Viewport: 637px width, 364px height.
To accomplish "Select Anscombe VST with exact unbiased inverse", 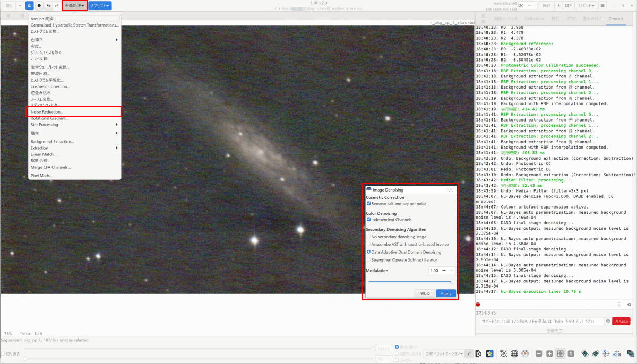I will coord(369,244).
